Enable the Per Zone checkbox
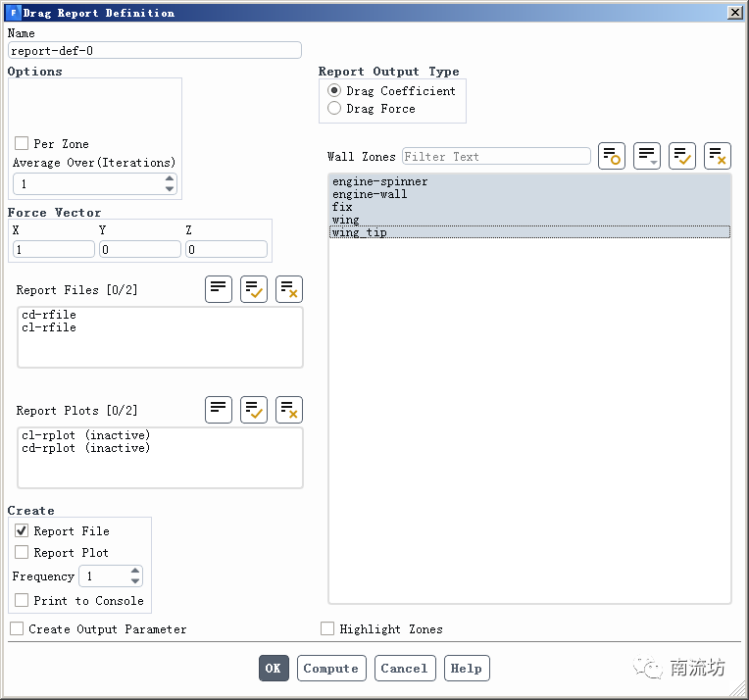749x700 pixels. click(22, 143)
